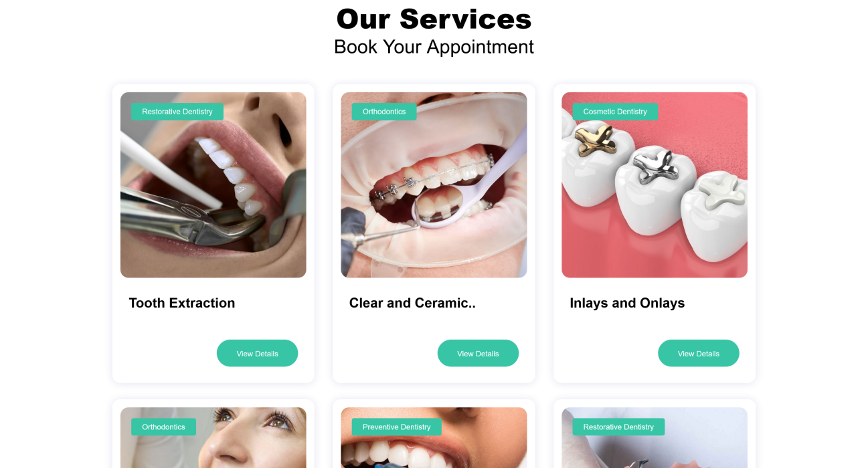868x468 pixels.
Task: Open the Tooth Extraction title
Action: point(182,303)
